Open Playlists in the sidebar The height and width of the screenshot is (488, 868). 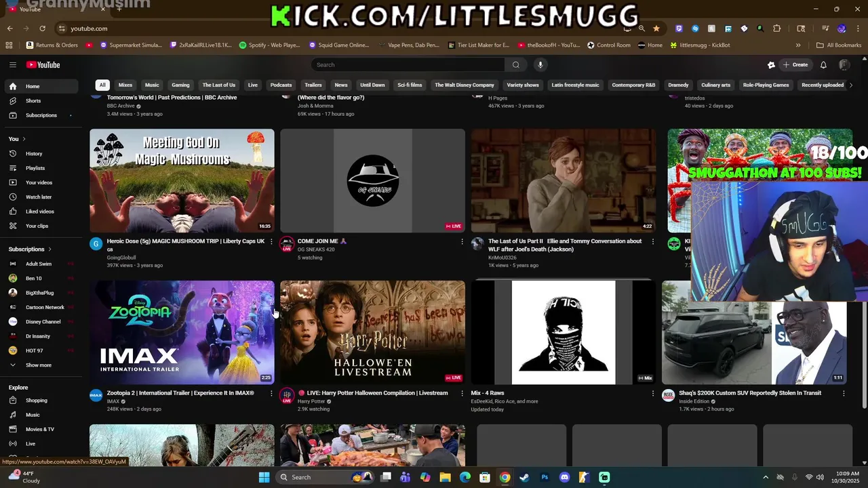tap(40, 168)
